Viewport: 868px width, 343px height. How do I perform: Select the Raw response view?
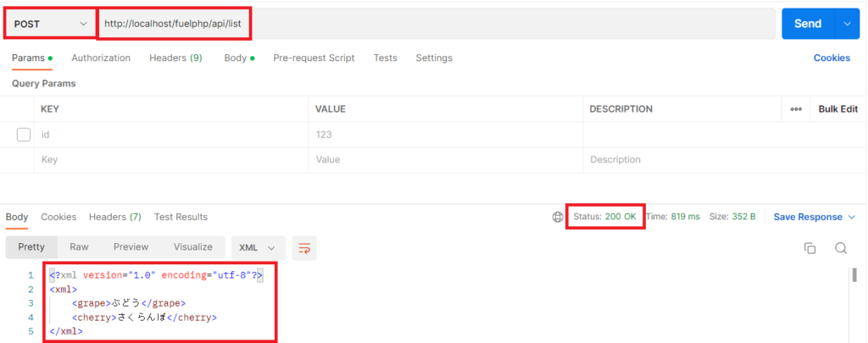[x=79, y=247]
